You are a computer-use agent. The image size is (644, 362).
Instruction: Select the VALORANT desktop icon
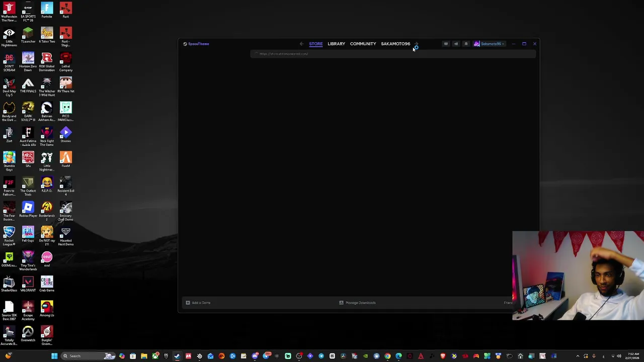point(28,284)
